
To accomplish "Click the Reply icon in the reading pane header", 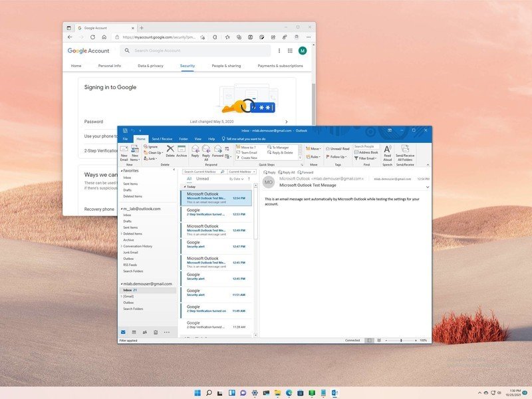I will coord(269,172).
